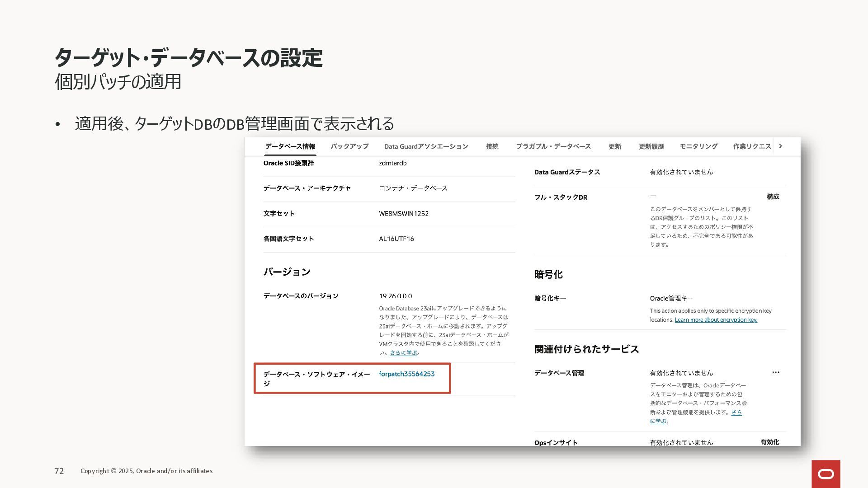Viewport: 868px width, 488px height.
Task: Click the バージョン section heading
Action: [287, 272]
